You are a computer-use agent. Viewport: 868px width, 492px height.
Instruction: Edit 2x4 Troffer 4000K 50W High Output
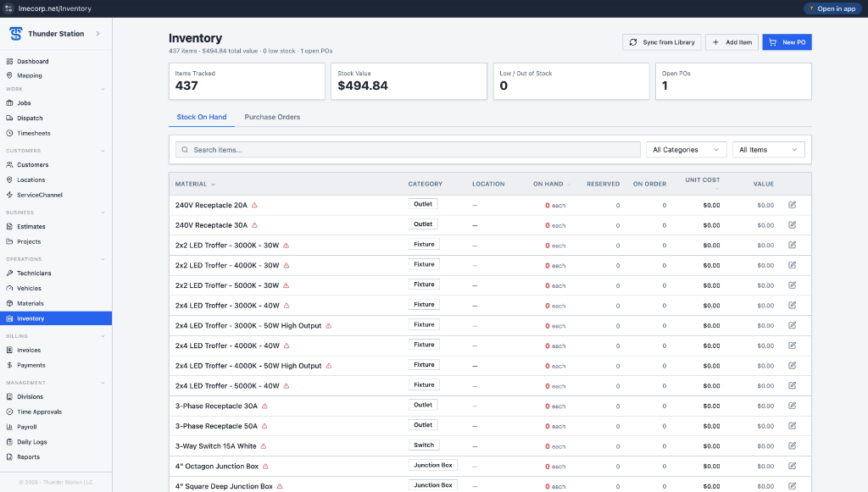click(x=793, y=366)
